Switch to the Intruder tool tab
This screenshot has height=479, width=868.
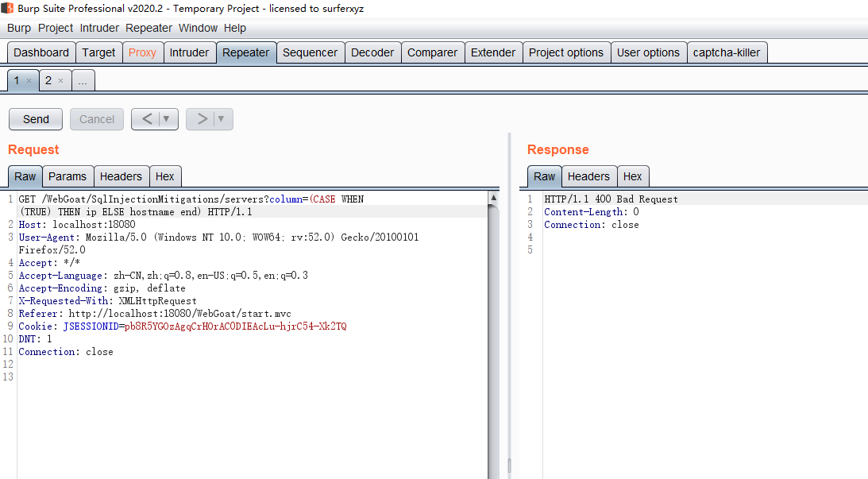[189, 52]
